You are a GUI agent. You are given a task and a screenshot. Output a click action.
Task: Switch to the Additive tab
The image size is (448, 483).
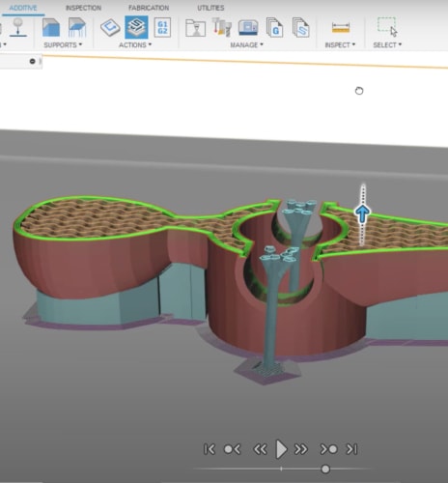tap(23, 8)
